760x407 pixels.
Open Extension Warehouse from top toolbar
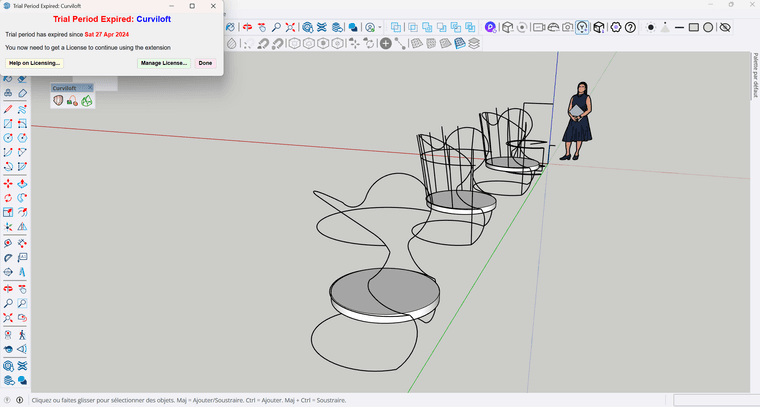pos(322,27)
